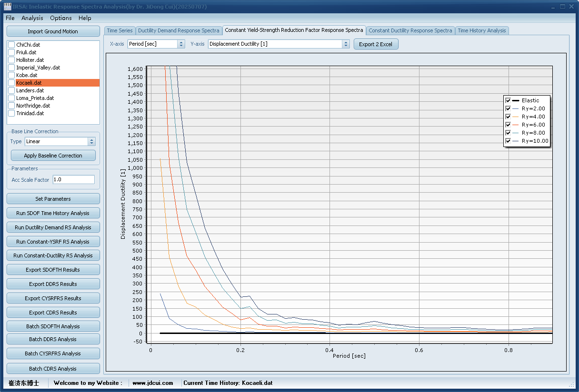
Task: Enable the ChiChi.dat ground motion checkbox
Action: (11, 45)
